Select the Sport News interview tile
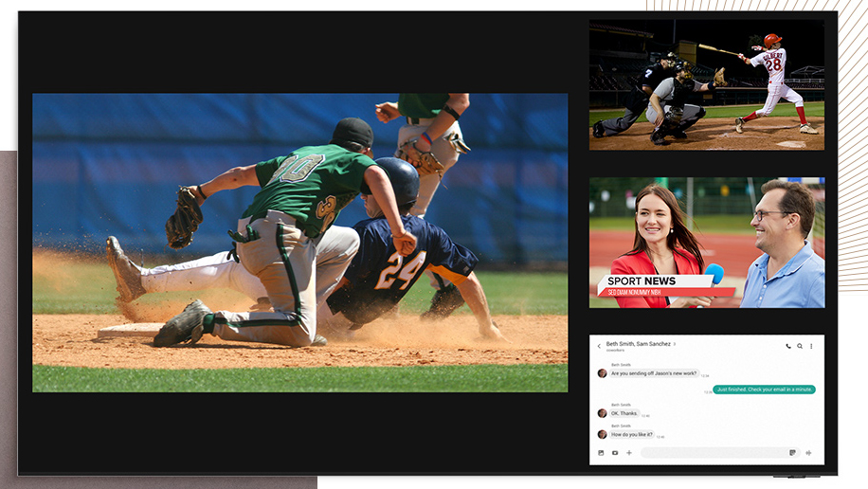The height and width of the screenshot is (489, 868). click(706, 243)
